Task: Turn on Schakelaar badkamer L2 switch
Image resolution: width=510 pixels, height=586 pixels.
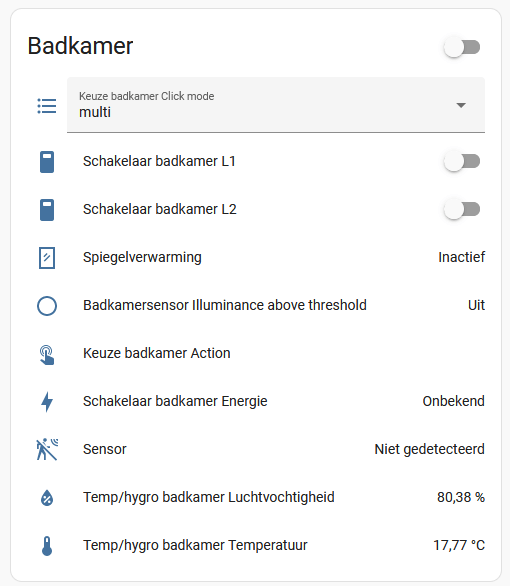Action: tap(462, 210)
